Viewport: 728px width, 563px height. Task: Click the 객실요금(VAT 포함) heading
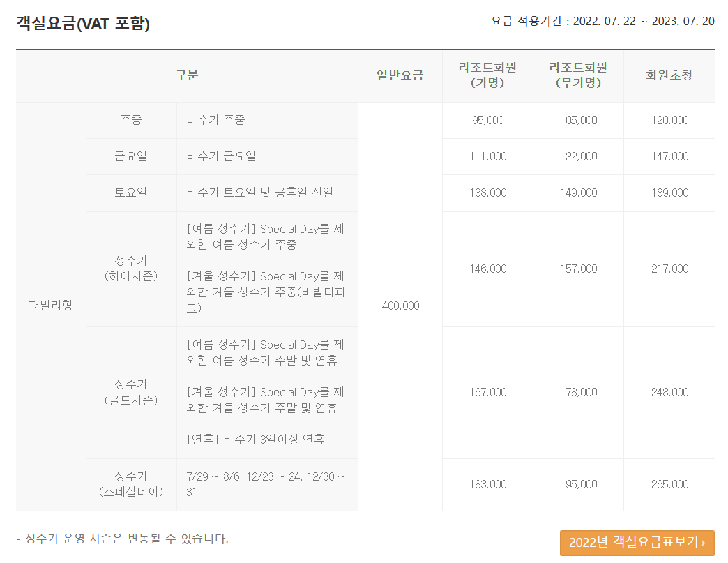pos(83,23)
